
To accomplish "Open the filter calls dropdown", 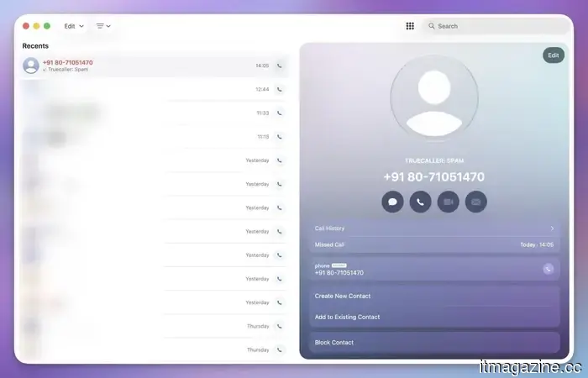I will click(x=103, y=26).
